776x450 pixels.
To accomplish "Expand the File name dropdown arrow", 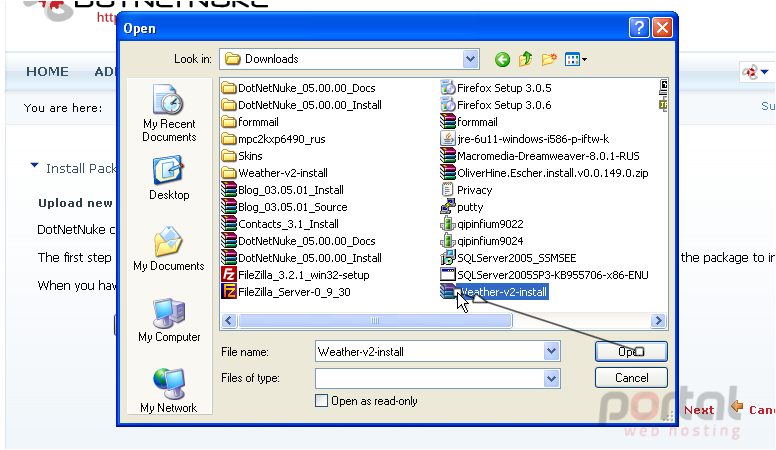I will point(551,351).
